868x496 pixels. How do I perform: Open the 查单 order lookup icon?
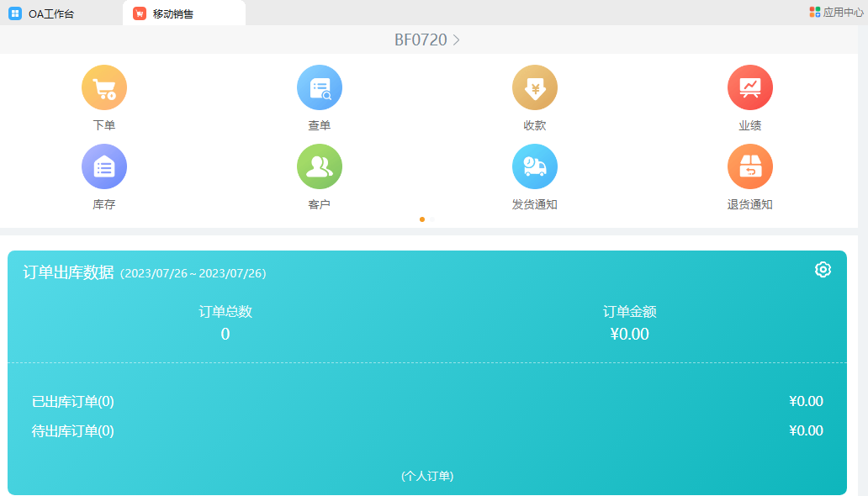click(x=320, y=88)
